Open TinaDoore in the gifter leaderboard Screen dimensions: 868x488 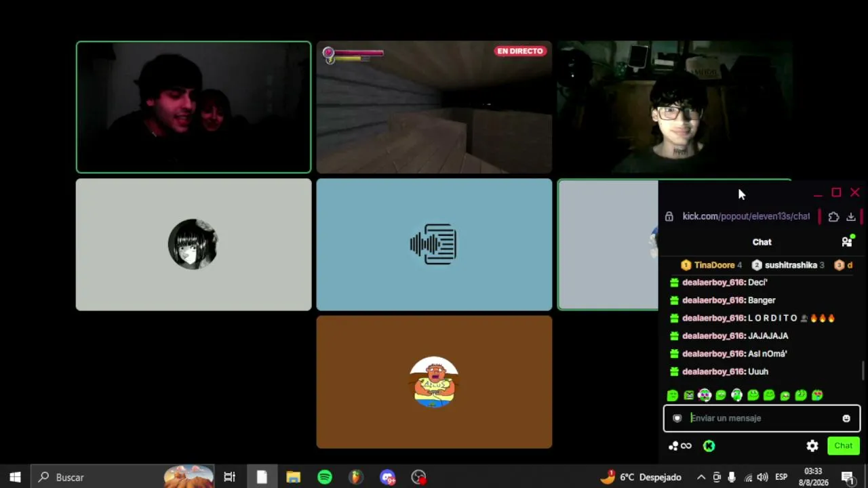[x=711, y=265]
